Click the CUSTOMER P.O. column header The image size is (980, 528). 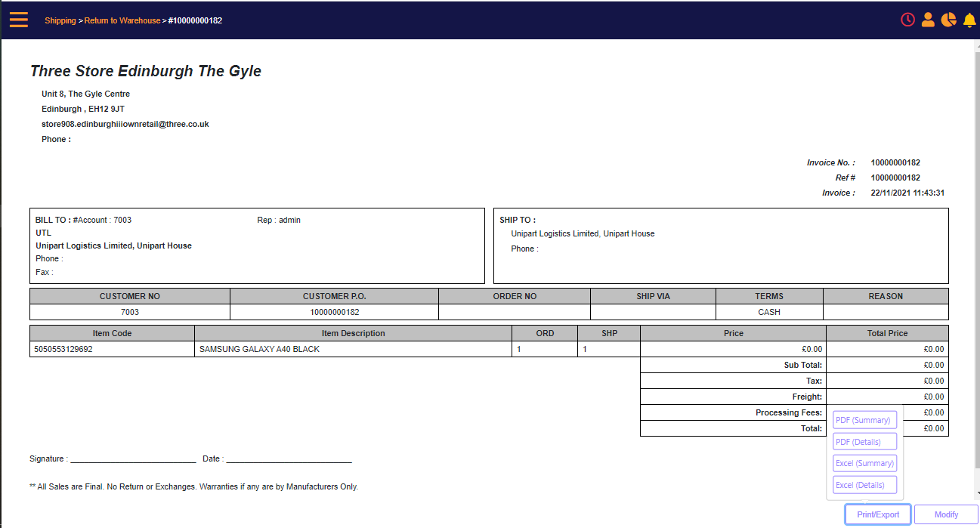point(334,296)
